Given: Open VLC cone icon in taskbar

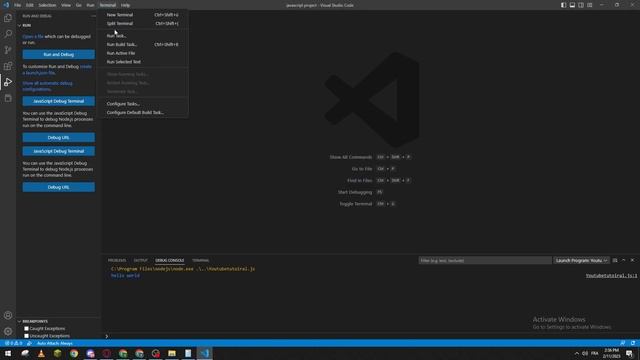Looking at the screenshot, I should point(41,353).
